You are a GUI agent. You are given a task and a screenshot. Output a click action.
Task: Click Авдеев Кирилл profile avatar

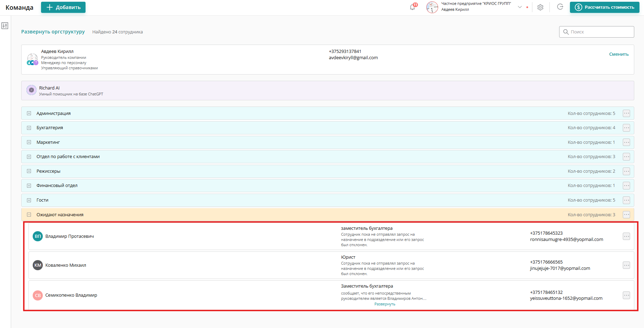(32, 59)
